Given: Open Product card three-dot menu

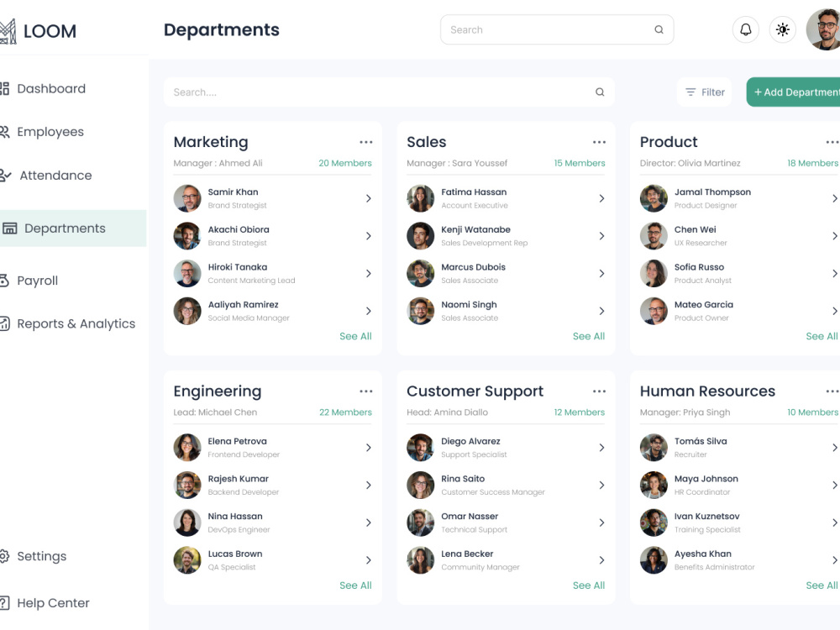Looking at the screenshot, I should [x=832, y=142].
